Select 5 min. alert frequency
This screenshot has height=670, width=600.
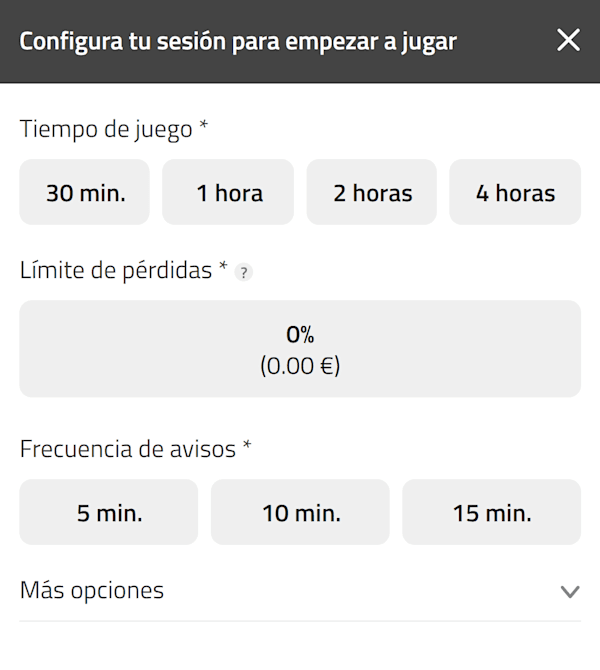(x=109, y=513)
